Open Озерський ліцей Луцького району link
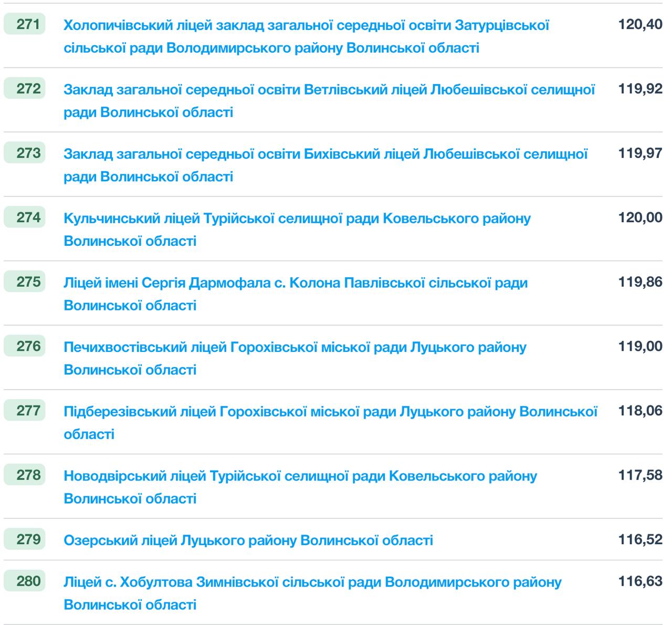This screenshot has width=672, height=625. pyautogui.click(x=248, y=540)
